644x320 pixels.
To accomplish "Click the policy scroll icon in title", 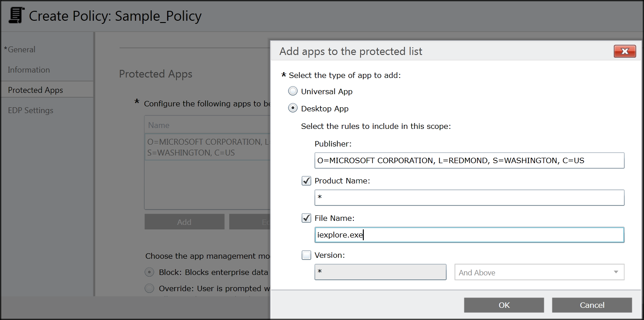I will click(16, 16).
